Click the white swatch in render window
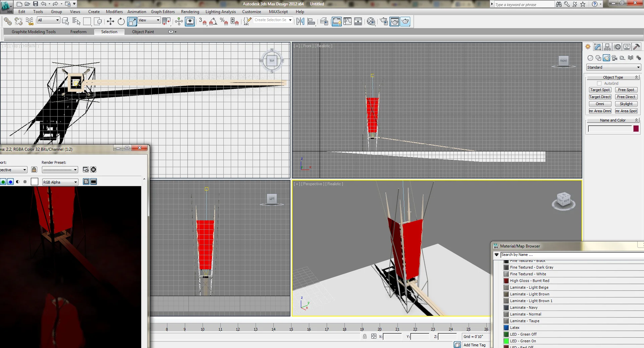 tap(35, 182)
